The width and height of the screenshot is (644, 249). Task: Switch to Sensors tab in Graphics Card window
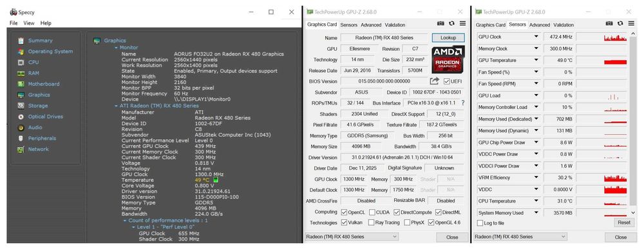[x=348, y=25]
